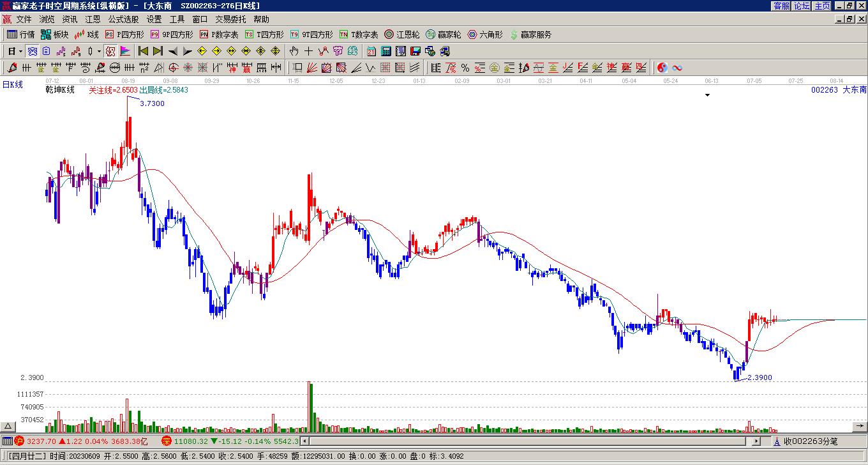Click the 002263 大东南 stock label

[839, 90]
